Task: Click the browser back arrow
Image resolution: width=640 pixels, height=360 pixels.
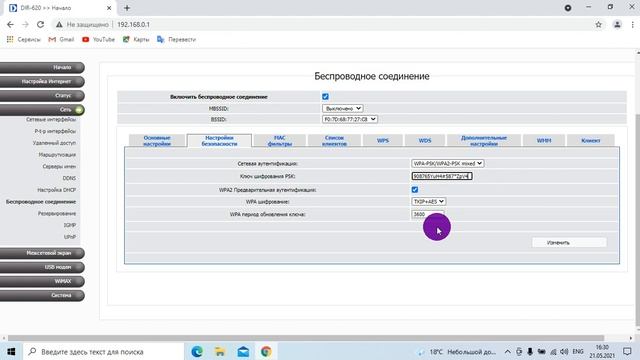Action: pos(10,24)
